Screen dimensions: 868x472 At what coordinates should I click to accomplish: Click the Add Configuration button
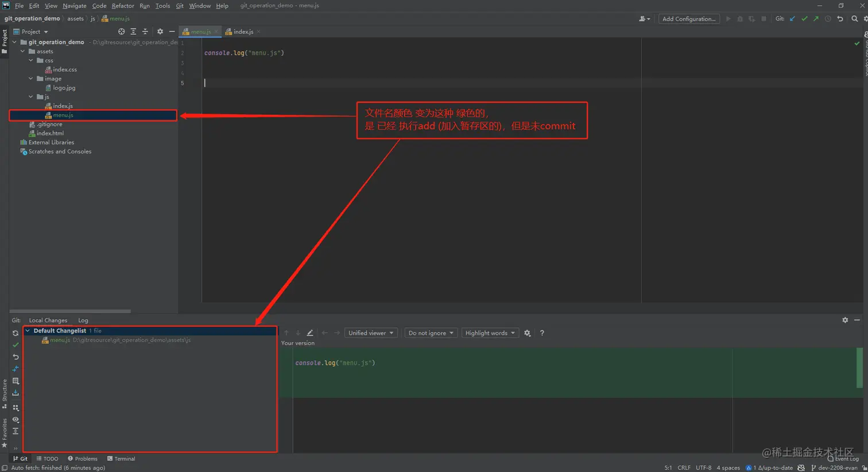tap(689, 18)
